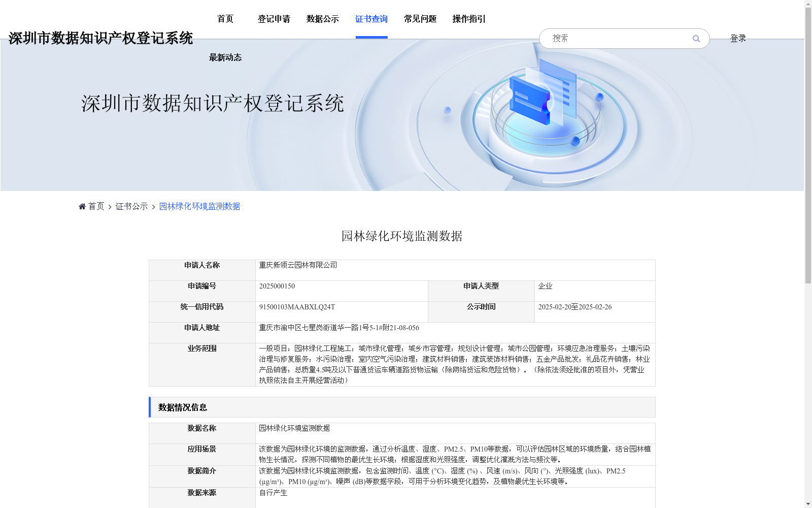
Task: Click the page vertical scrollbar thumb
Action: (x=808, y=146)
